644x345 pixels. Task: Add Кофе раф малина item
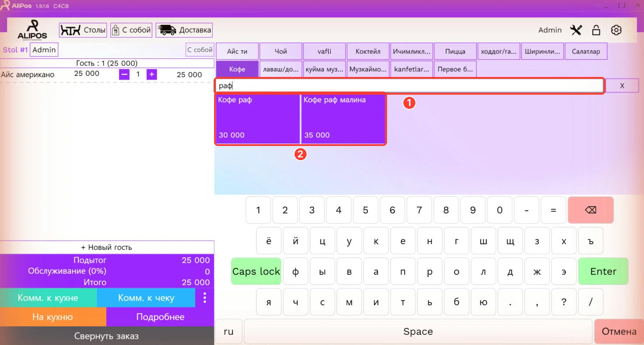(x=343, y=118)
